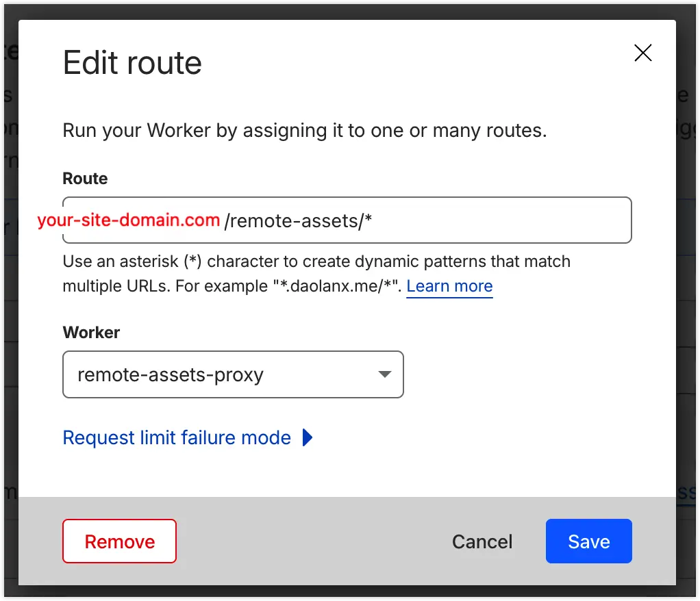Focus the Route input field
Viewport: 700px width, 601px height.
coord(493,220)
